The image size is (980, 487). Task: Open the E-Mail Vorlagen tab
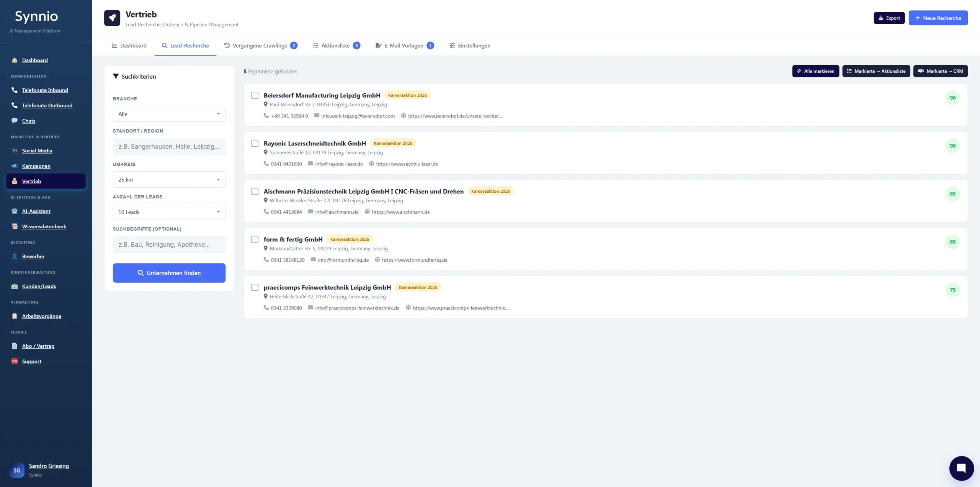(x=404, y=46)
